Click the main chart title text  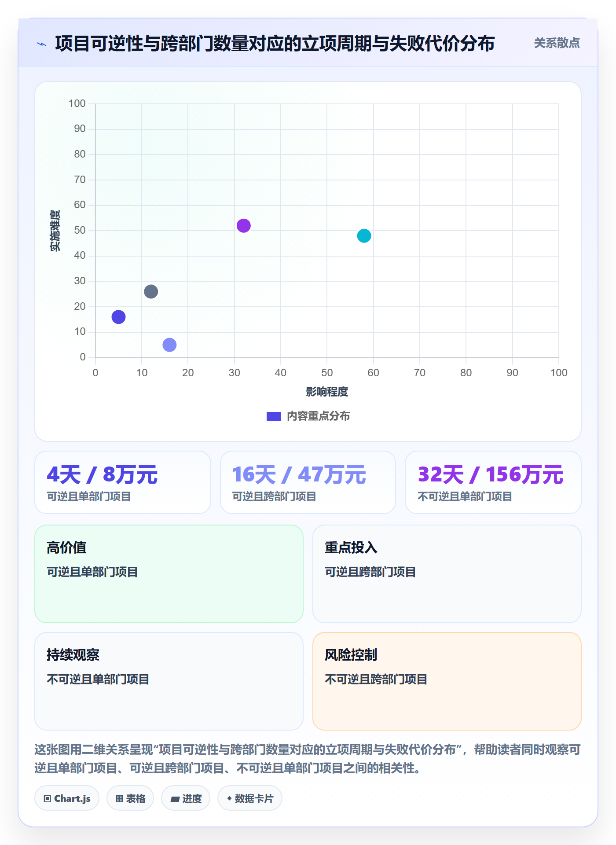click(x=275, y=44)
